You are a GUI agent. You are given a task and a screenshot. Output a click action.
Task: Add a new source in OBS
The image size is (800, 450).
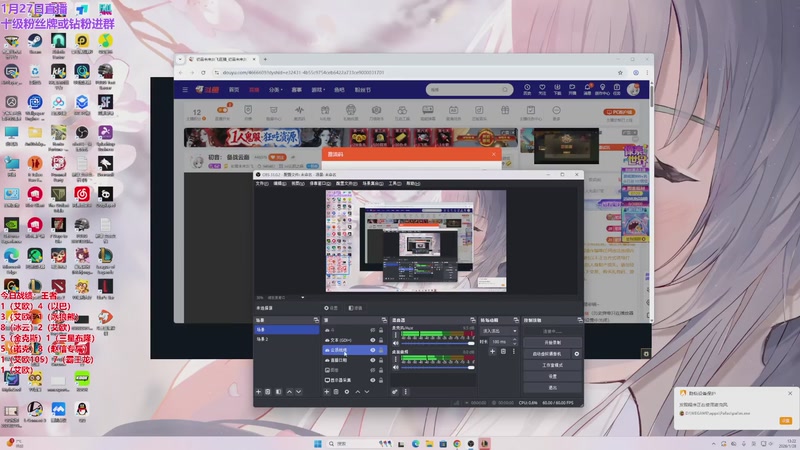click(x=327, y=392)
